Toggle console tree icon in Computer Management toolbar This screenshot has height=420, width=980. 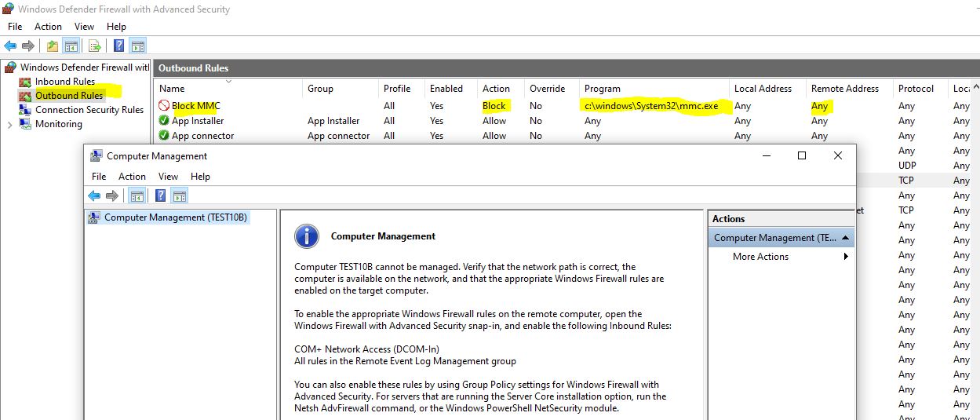point(137,195)
